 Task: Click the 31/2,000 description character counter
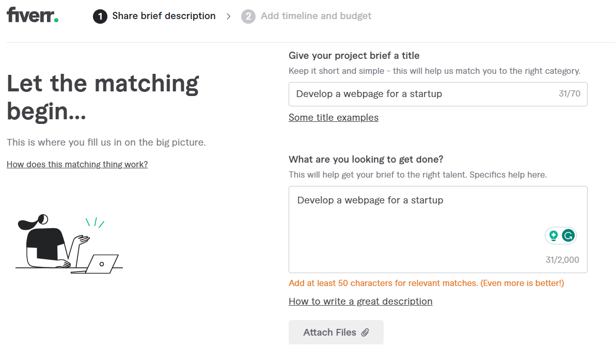tap(562, 260)
